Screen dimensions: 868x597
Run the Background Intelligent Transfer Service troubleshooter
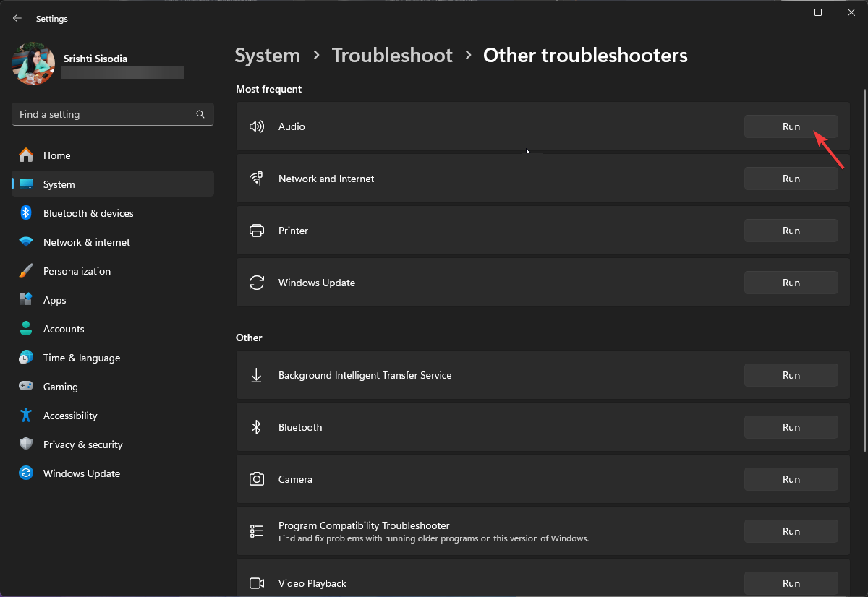[791, 375]
